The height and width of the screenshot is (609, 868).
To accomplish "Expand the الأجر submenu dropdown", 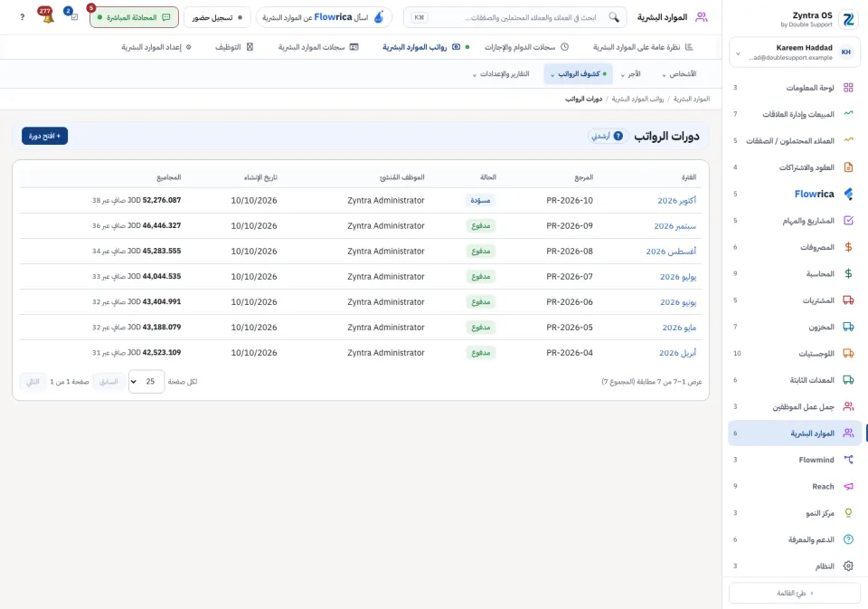I will (x=630, y=74).
